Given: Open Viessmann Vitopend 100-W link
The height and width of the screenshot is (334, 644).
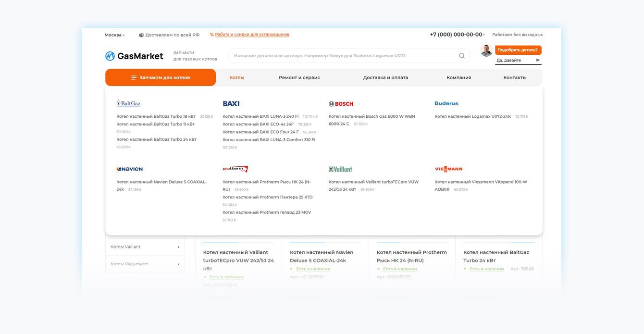Looking at the screenshot, I should (x=481, y=186).
